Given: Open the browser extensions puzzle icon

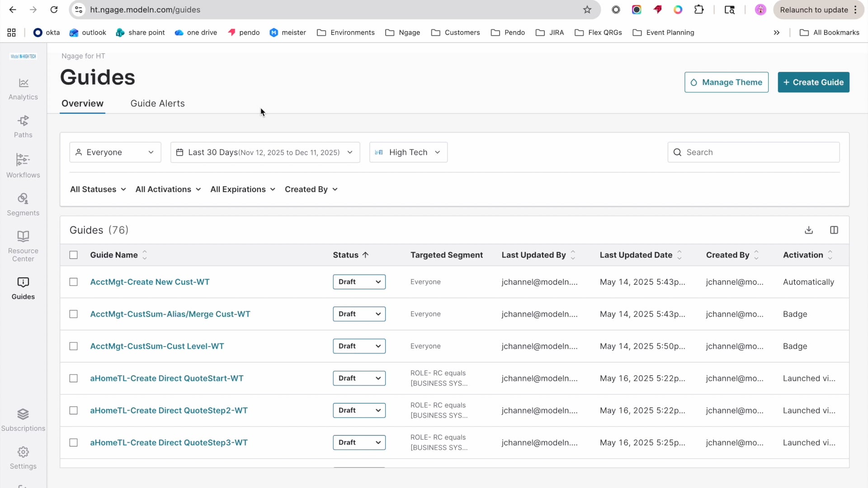Looking at the screenshot, I should click(x=699, y=9).
